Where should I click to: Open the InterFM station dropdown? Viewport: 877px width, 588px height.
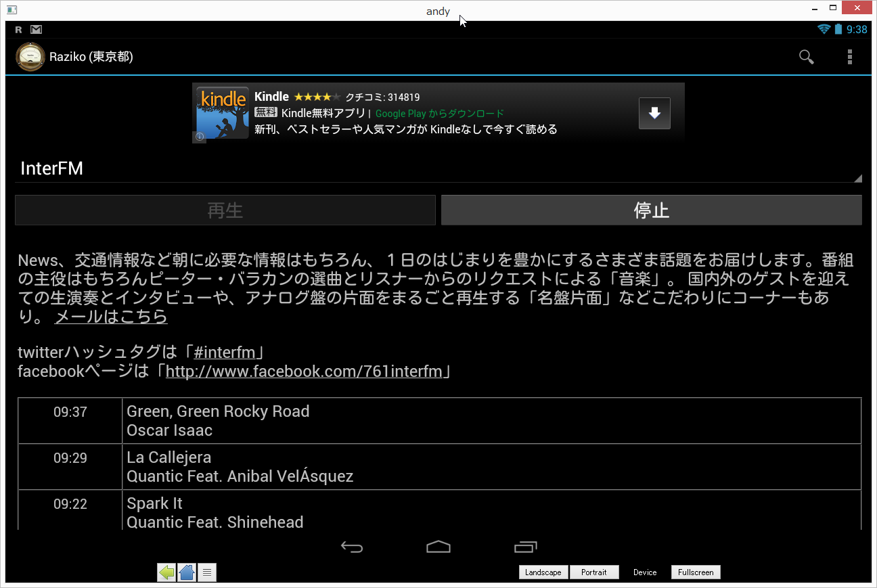438,168
